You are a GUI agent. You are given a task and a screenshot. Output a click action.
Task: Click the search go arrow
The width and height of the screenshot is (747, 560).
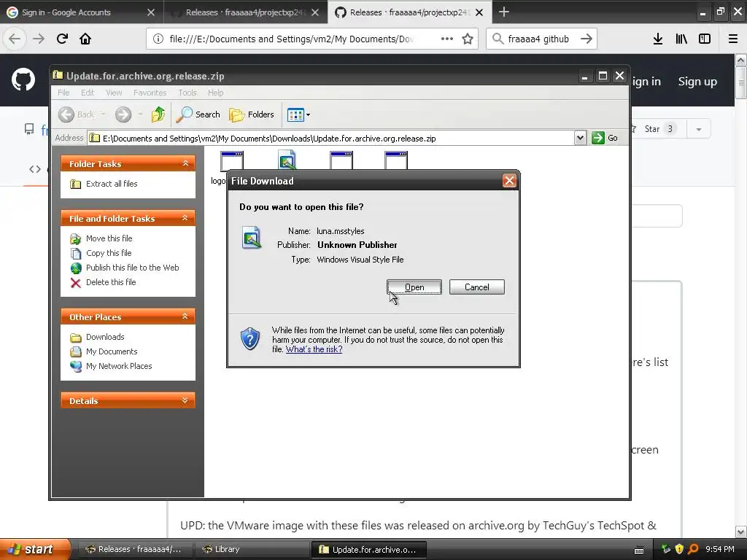pyautogui.click(x=587, y=39)
